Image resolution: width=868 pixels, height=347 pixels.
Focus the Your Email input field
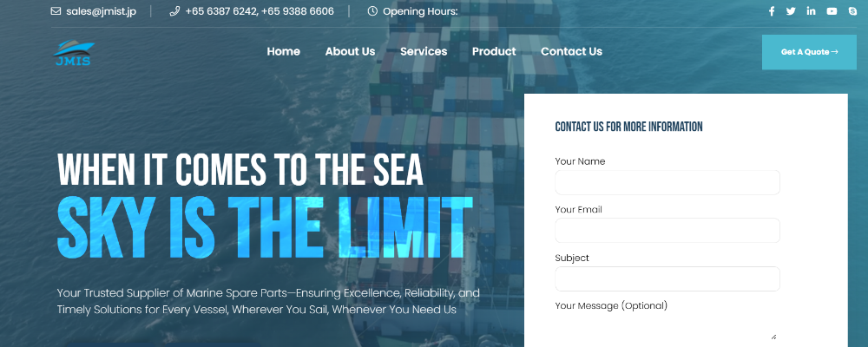point(667,230)
